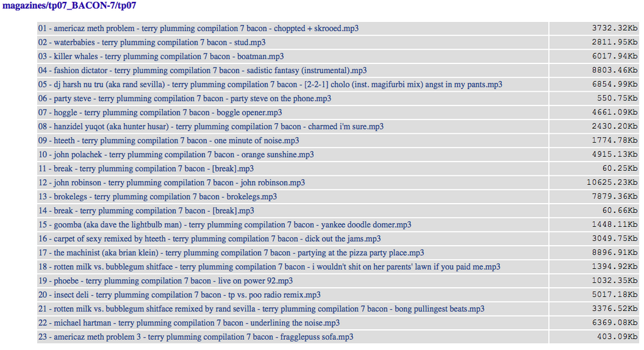The image size is (644, 350).
Task: Open track 01 americaz meth problem mp3
Action: [198, 28]
